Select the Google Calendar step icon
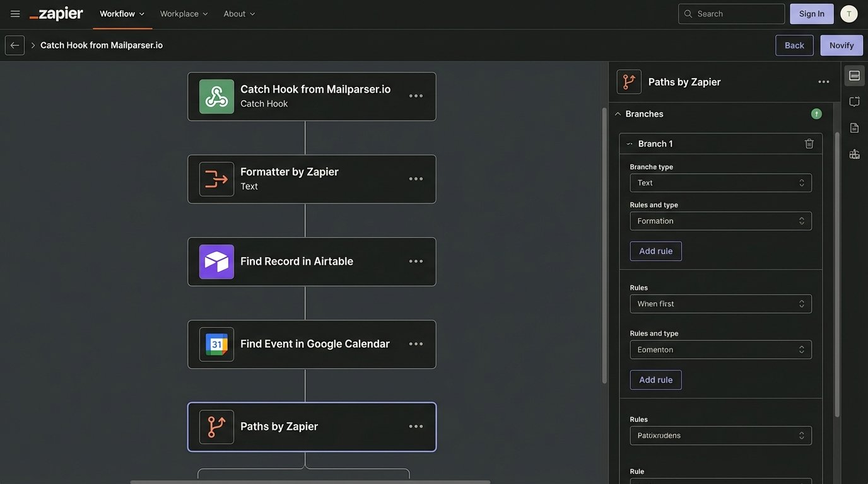868x484 pixels. coord(216,345)
